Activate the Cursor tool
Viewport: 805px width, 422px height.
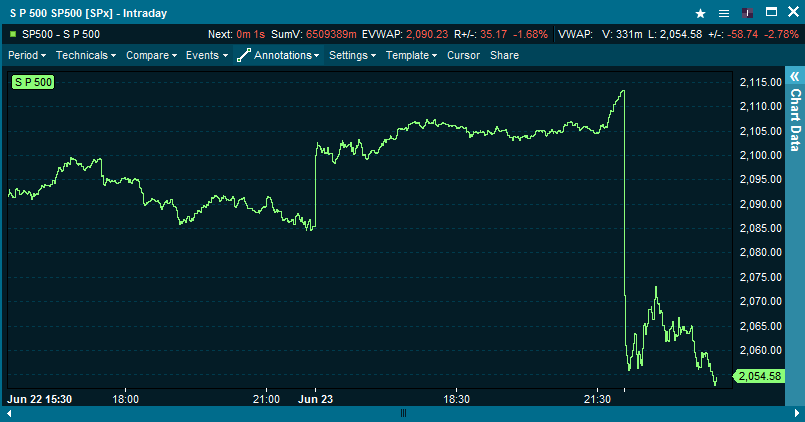(463, 55)
